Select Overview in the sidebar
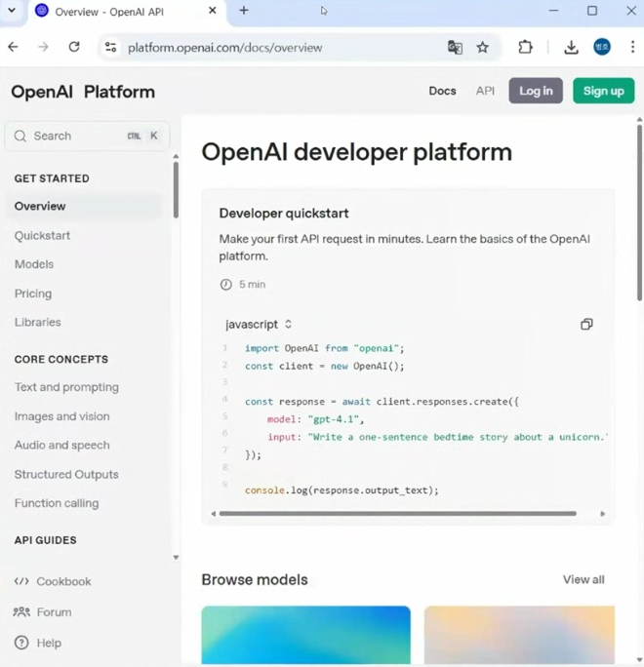Image resolution: width=644 pixels, height=667 pixels. (84, 207)
